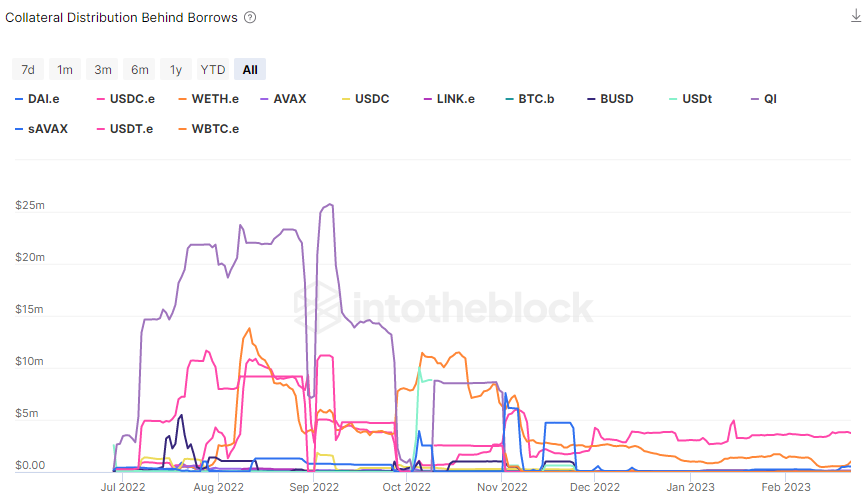Select the 1m time range
The height and width of the screenshot is (502, 868).
click(65, 69)
